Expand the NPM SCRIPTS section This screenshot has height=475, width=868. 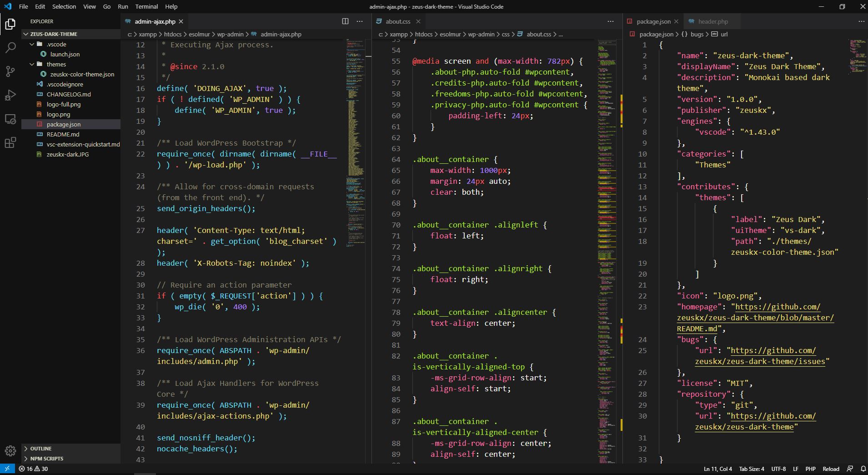(x=70, y=459)
